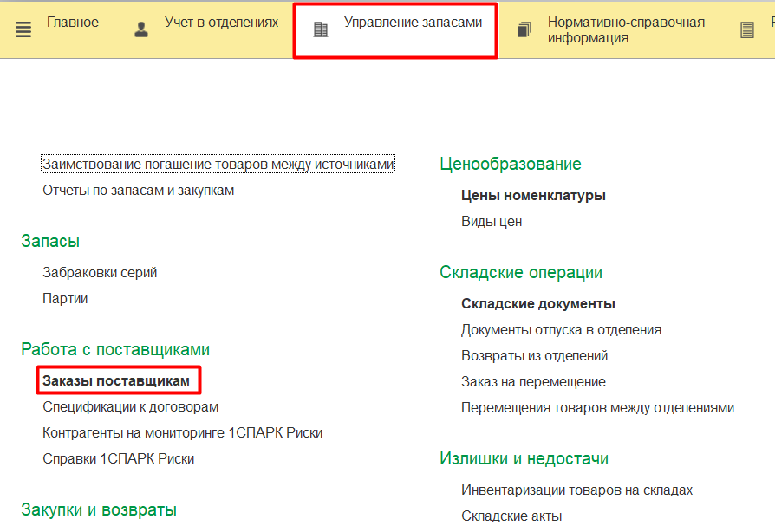Open Цены номенклатуры

[x=533, y=195]
